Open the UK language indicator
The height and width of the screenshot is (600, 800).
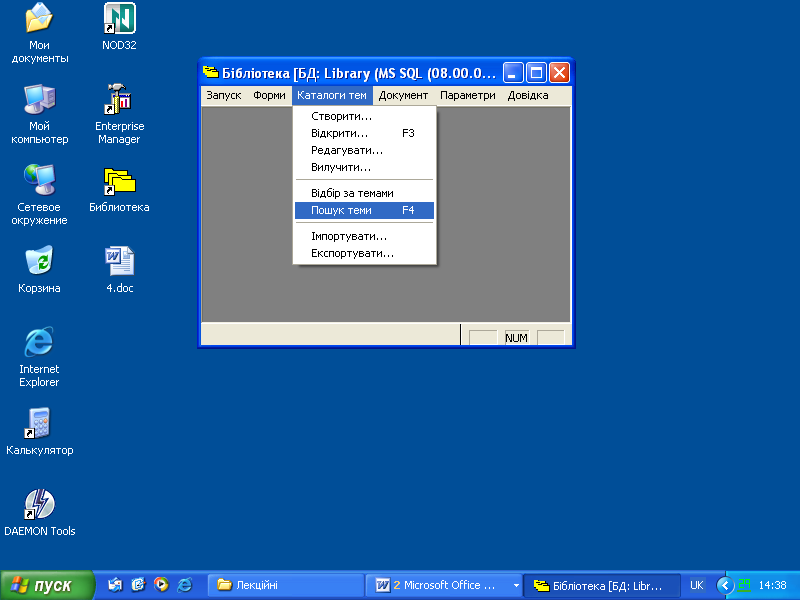(x=696, y=585)
